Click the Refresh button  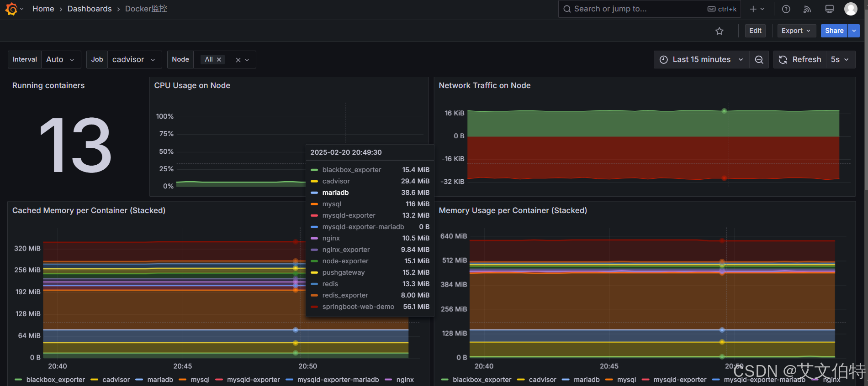click(x=800, y=60)
